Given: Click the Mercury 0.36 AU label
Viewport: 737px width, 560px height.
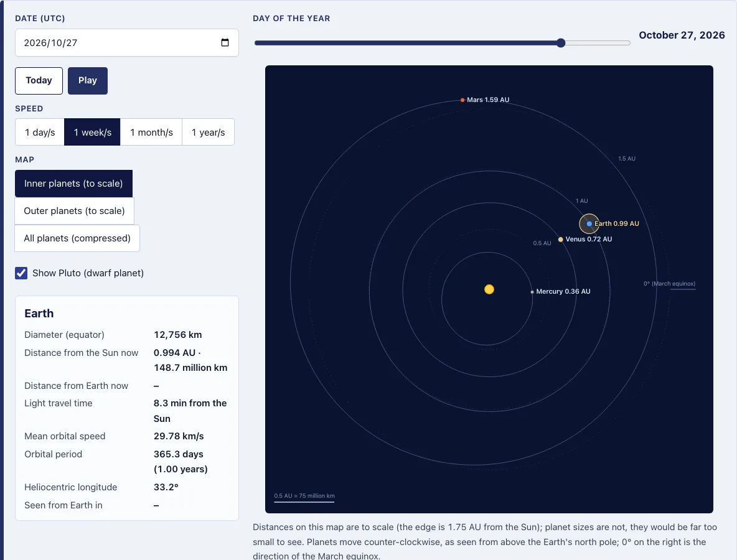Looking at the screenshot, I should pos(563,291).
